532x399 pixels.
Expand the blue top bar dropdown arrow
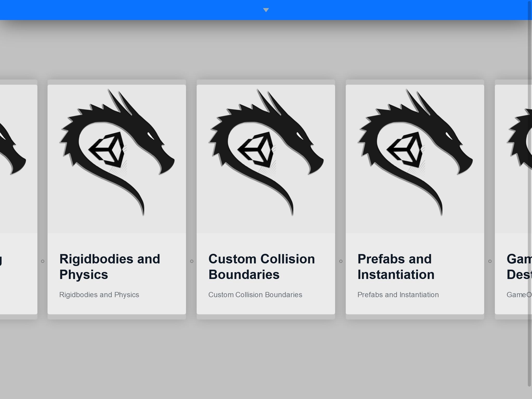click(x=266, y=10)
